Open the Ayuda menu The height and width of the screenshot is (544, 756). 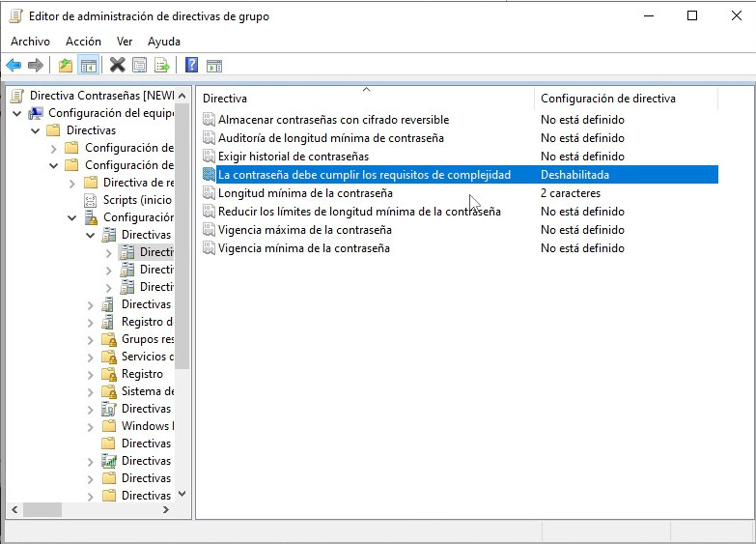click(x=164, y=42)
